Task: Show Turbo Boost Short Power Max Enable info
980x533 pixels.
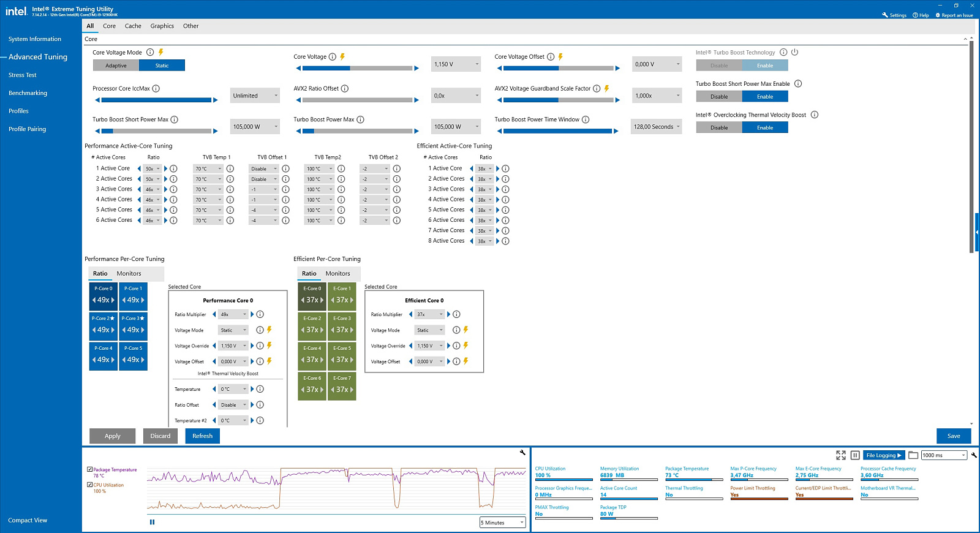Action: pyautogui.click(x=798, y=84)
